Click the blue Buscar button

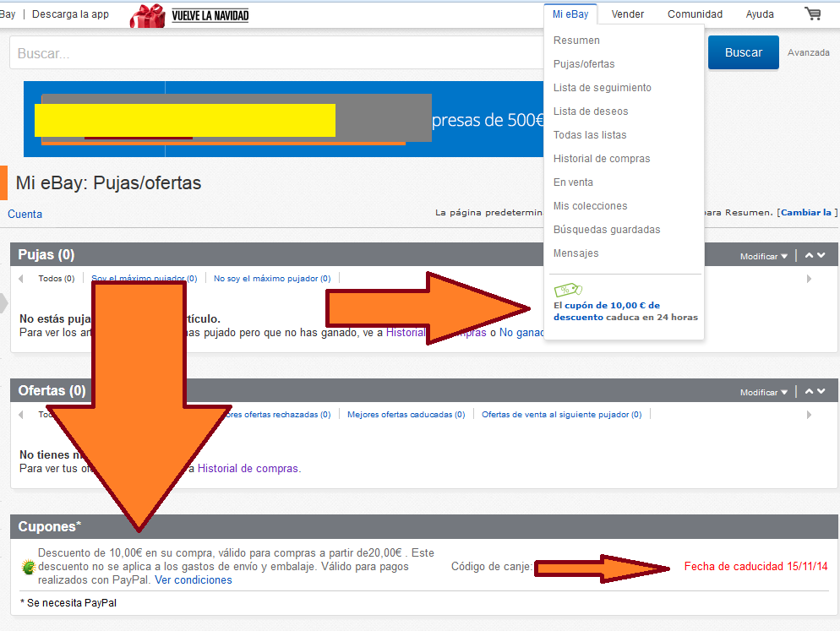coord(743,52)
